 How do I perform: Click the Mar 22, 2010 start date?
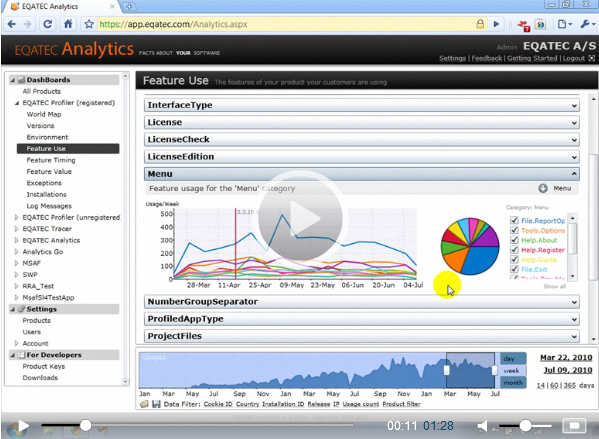[566, 358]
